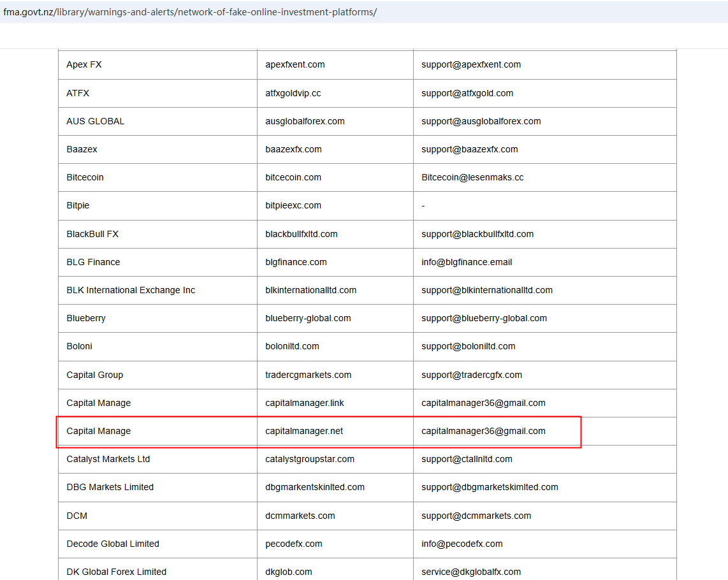Click 'service@dkglobalfx.com' email cell
728x580 pixels.
pos(544,569)
